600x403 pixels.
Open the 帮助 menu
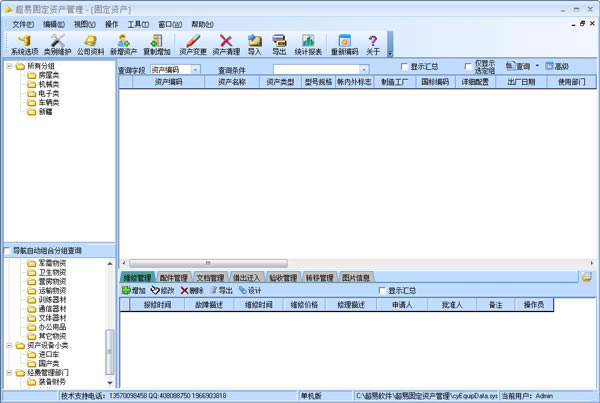pyautogui.click(x=202, y=24)
